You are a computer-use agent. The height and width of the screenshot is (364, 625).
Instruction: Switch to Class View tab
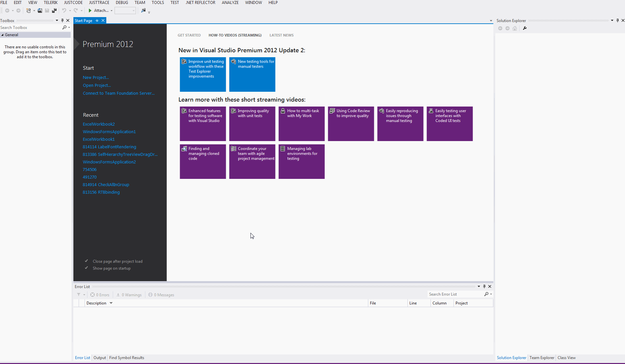(566, 358)
